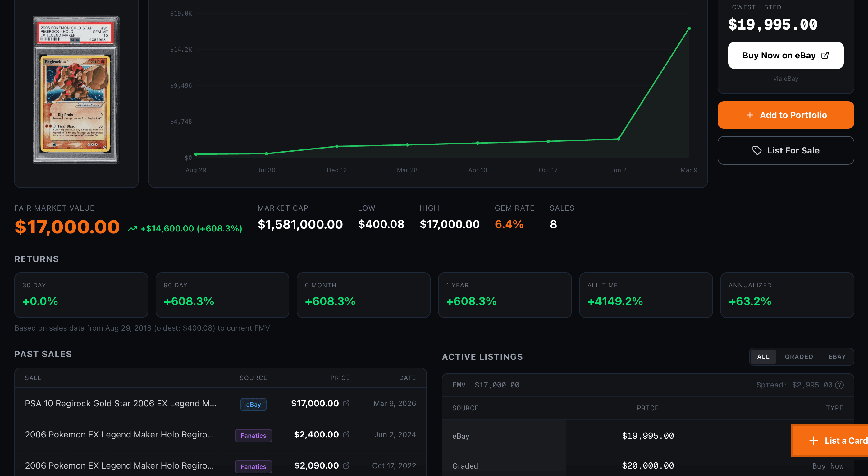The height and width of the screenshot is (476, 868).
Task: Click the Spread: $2,995.00 text
Action: pos(794,385)
